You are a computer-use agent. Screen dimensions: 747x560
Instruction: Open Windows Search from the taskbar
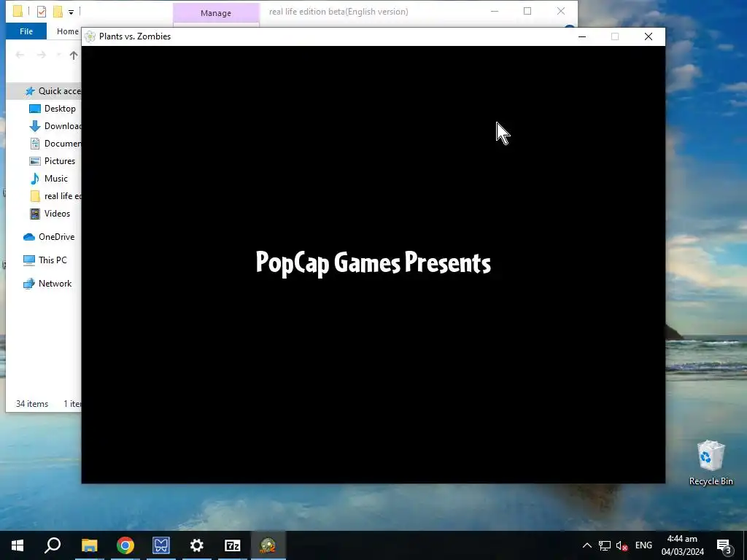[53, 545]
